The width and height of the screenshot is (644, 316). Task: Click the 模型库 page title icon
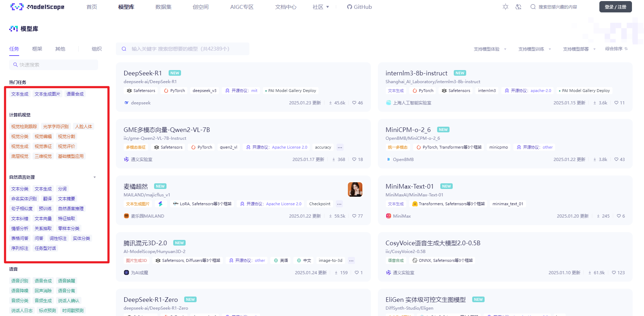click(13, 29)
